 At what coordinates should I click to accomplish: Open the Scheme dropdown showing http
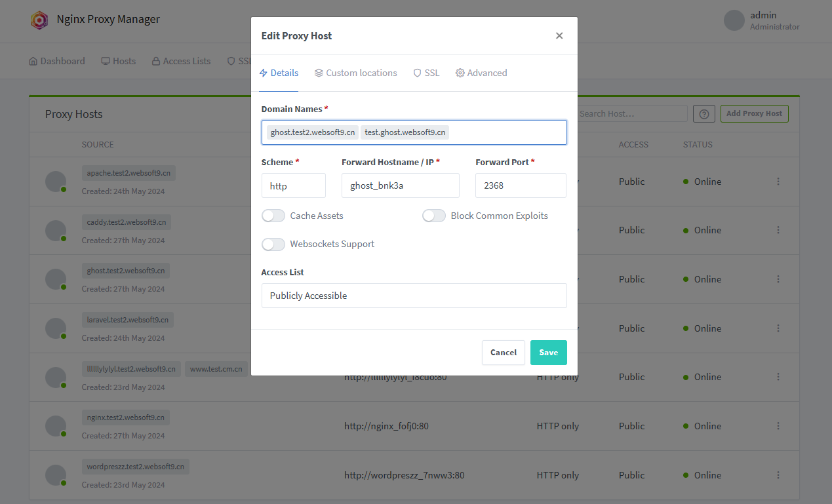pos(293,185)
